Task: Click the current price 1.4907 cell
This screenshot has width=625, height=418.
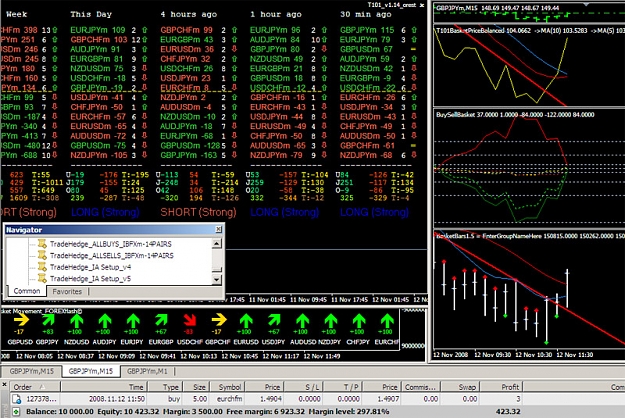Action: pos(388,399)
